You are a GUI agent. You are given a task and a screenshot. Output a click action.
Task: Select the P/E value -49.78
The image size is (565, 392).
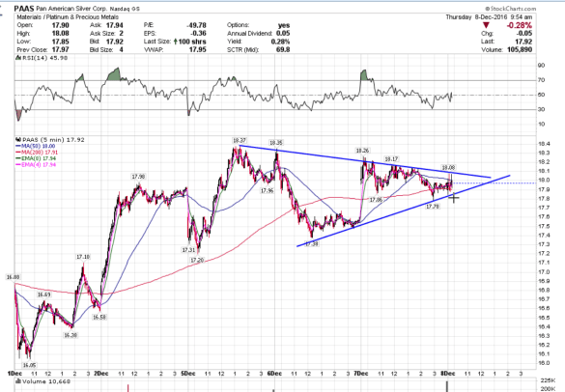tap(196, 25)
